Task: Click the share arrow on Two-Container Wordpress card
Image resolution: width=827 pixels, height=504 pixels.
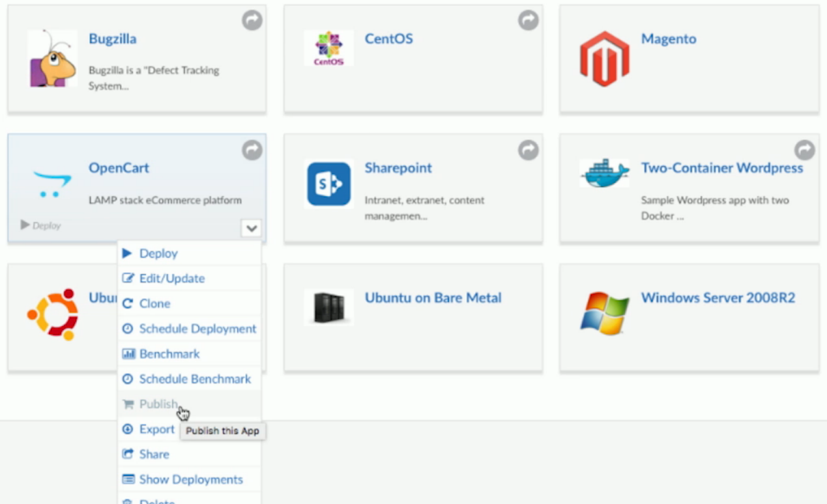Action: pyautogui.click(x=805, y=150)
